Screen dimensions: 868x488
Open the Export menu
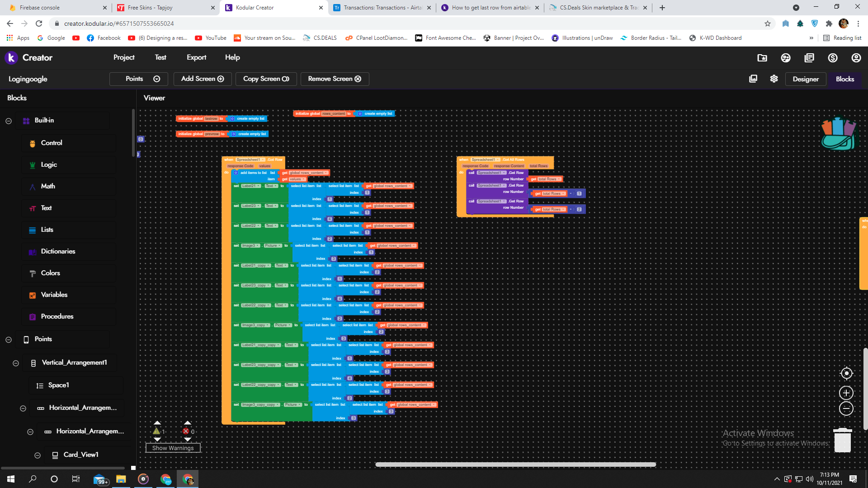pyautogui.click(x=196, y=57)
